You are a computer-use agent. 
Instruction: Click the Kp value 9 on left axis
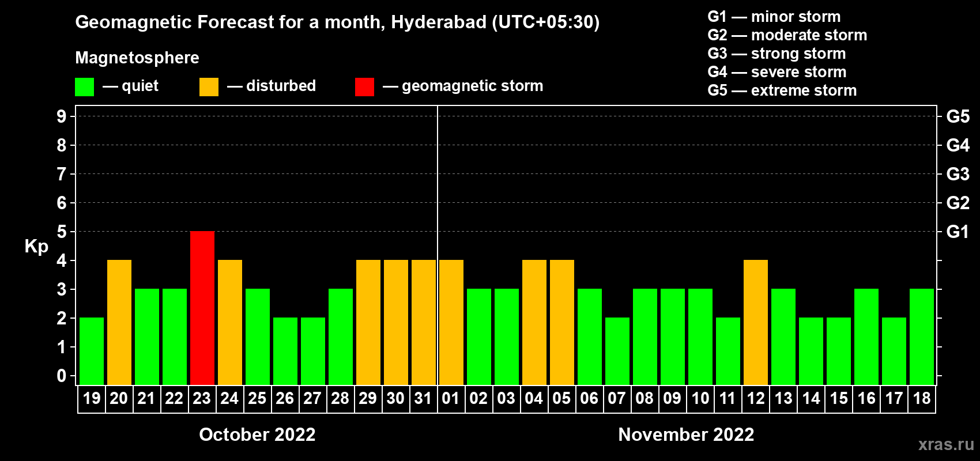(62, 116)
